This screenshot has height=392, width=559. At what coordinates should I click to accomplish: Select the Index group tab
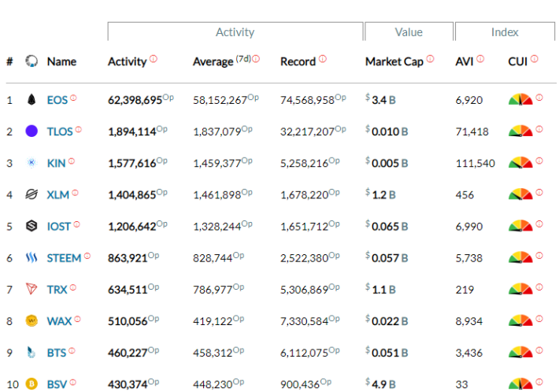505,31
